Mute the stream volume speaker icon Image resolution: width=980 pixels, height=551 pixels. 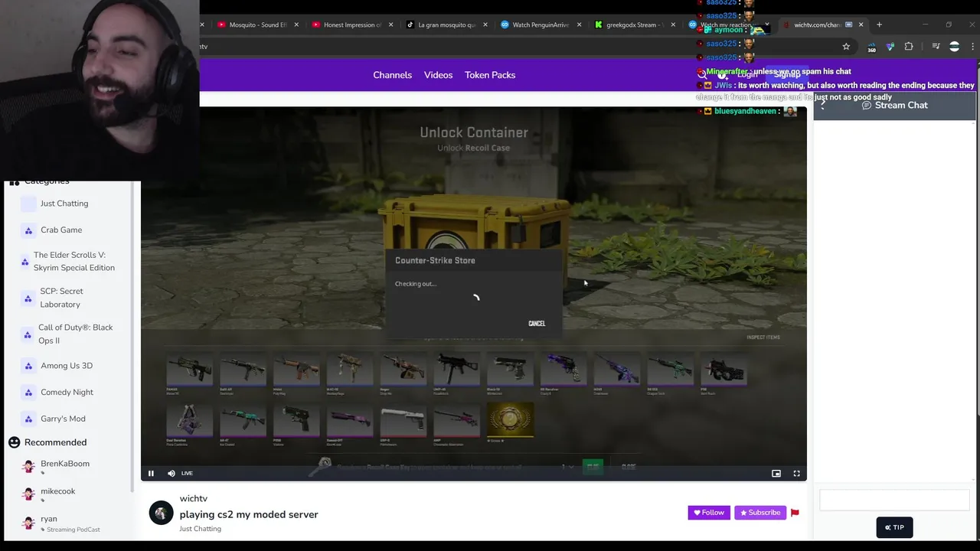click(x=171, y=474)
